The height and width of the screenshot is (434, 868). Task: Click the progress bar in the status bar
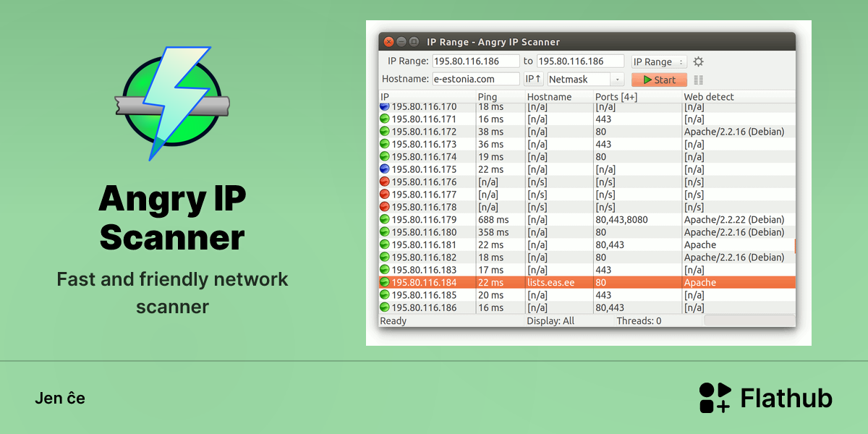[x=749, y=320]
